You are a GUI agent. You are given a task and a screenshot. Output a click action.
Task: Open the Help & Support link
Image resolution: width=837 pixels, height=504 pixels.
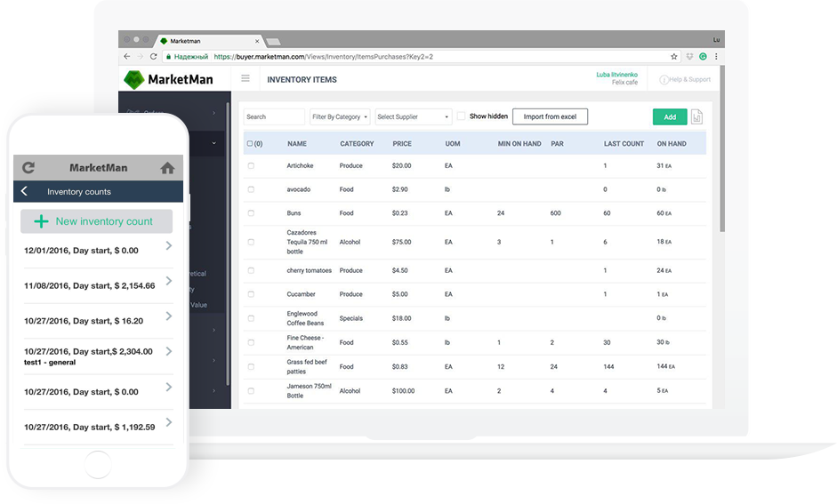(686, 79)
